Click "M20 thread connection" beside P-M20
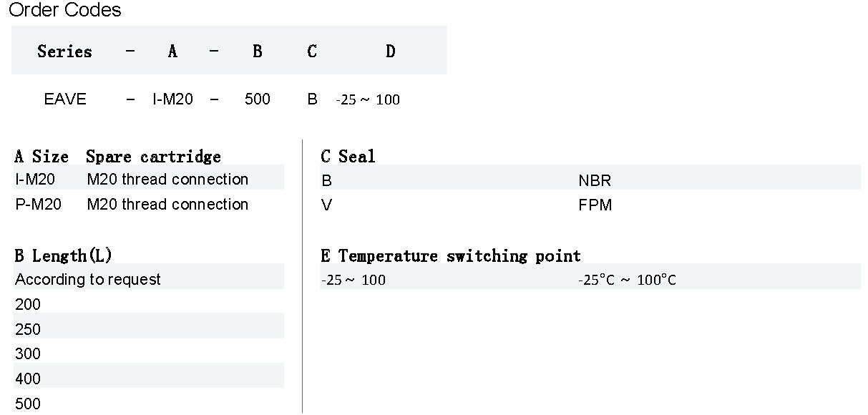Viewport: 868px width, 415px height. coord(167,205)
